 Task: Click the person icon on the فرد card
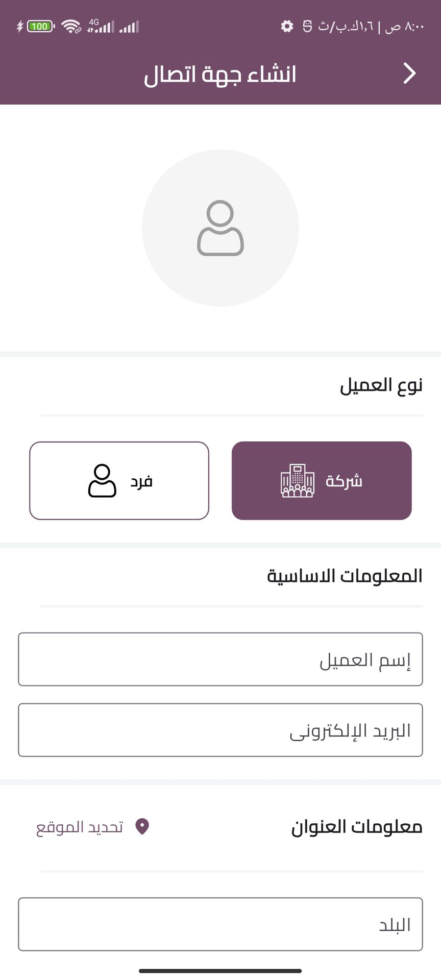tap(102, 480)
